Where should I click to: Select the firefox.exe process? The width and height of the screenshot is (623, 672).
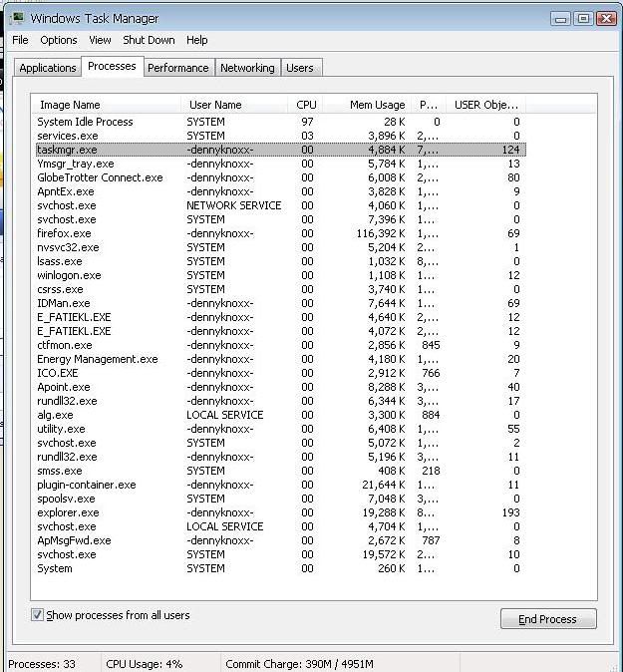[281, 233]
